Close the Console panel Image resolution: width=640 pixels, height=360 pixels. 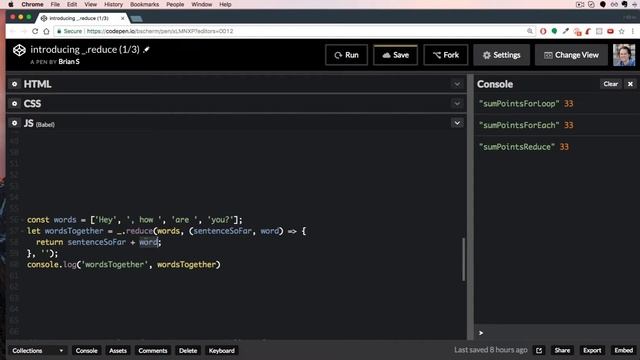point(630,84)
